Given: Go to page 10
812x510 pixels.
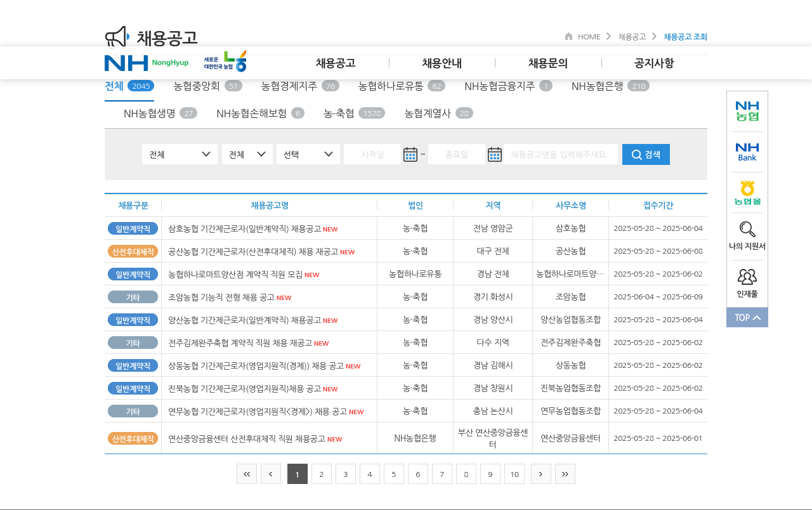Looking at the screenshot, I should [x=514, y=474].
